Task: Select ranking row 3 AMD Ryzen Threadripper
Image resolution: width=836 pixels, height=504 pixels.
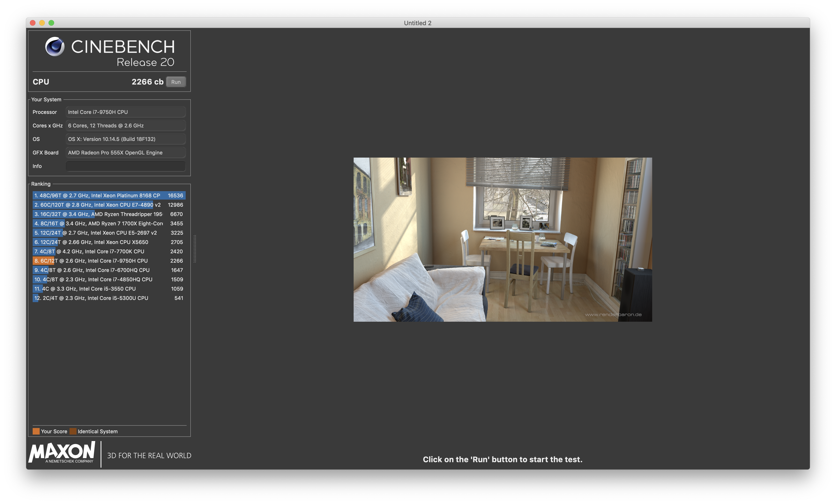Action: coord(109,214)
